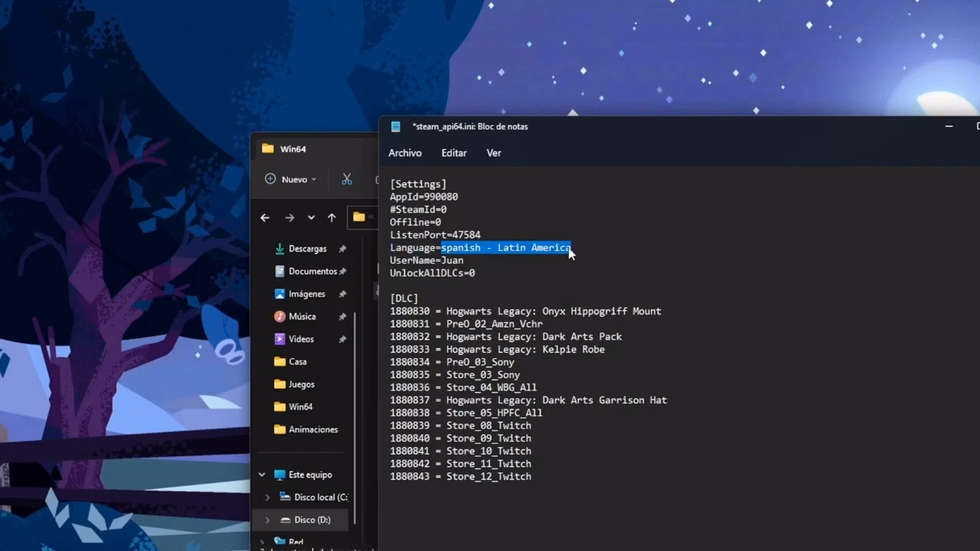Go back in File Explorer

click(x=265, y=218)
